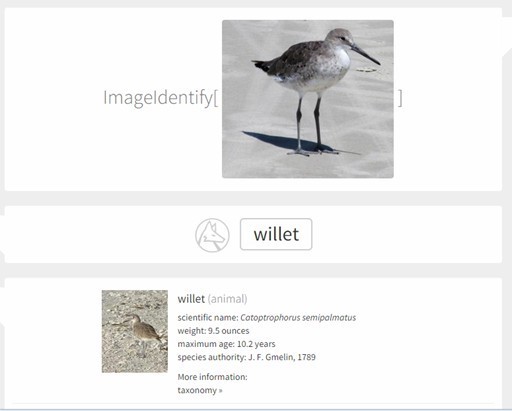The image size is (512, 411).
Task: Click the closing bracket after the photo
Action: (400, 98)
